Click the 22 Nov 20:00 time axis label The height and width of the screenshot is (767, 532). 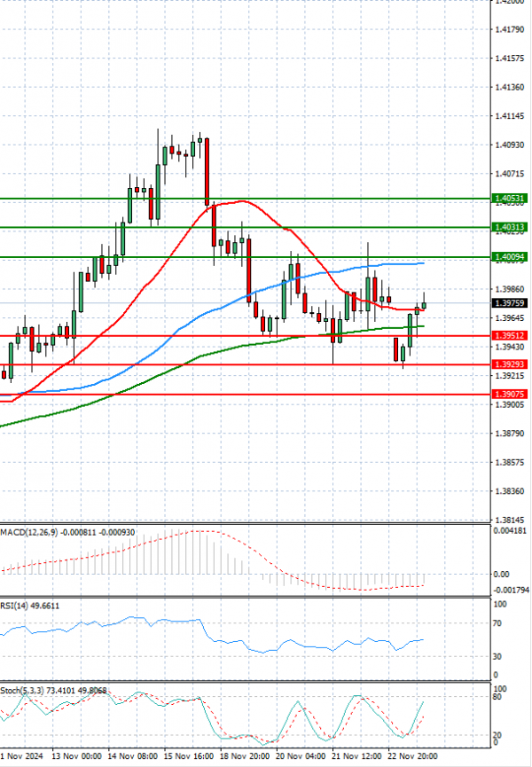point(412,755)
